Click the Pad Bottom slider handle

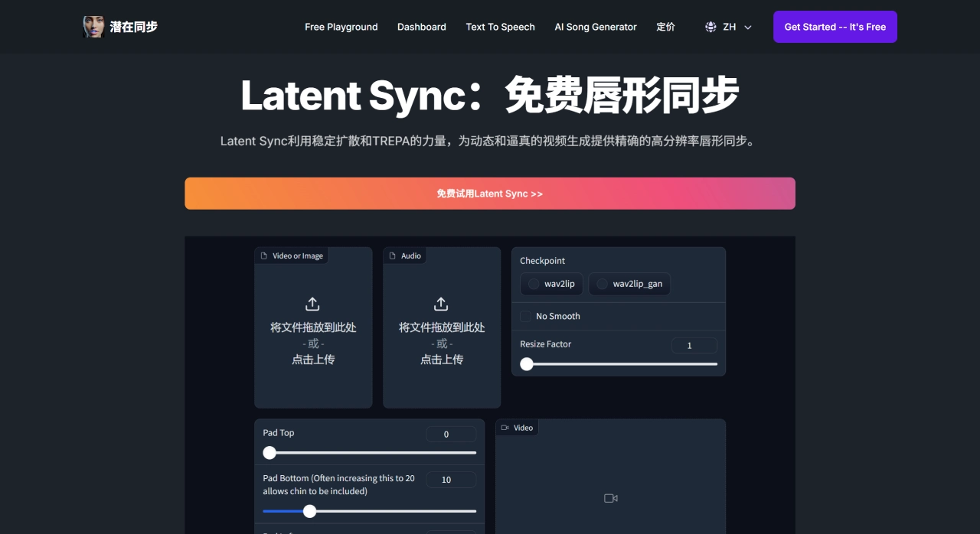309,511
